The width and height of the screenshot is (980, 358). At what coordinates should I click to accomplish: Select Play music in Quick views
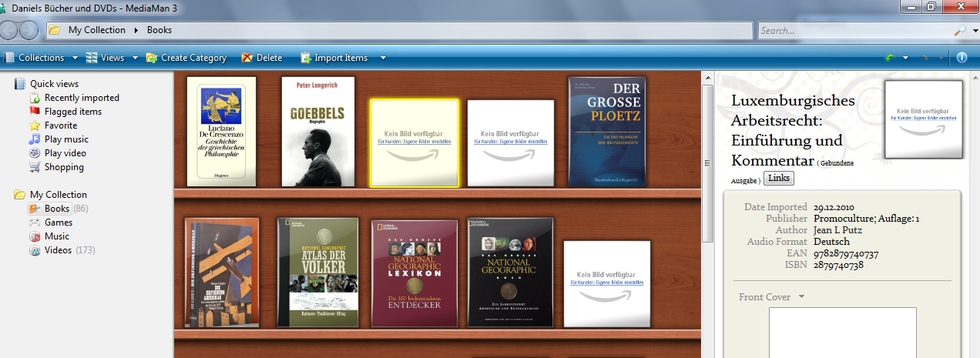pos(65,139)
